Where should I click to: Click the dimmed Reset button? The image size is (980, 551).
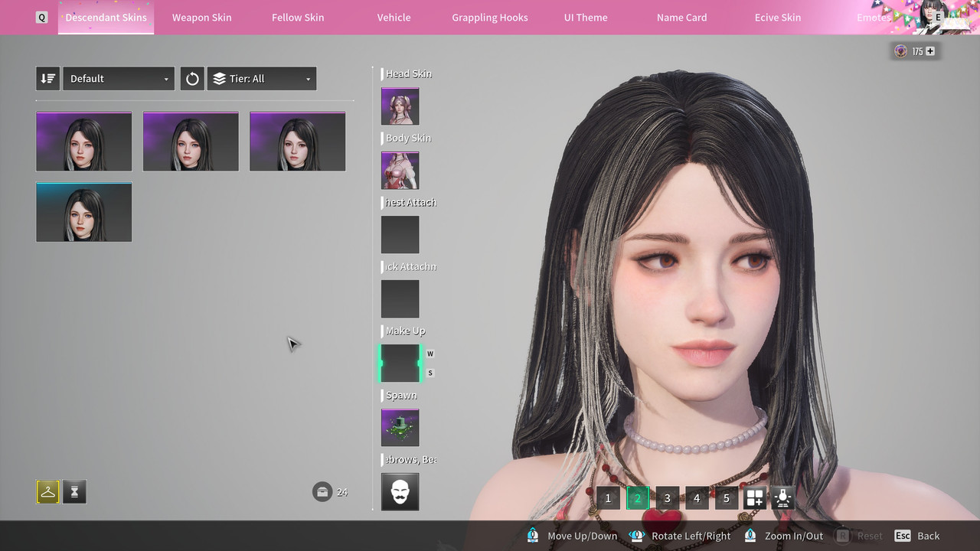[859, 536]
